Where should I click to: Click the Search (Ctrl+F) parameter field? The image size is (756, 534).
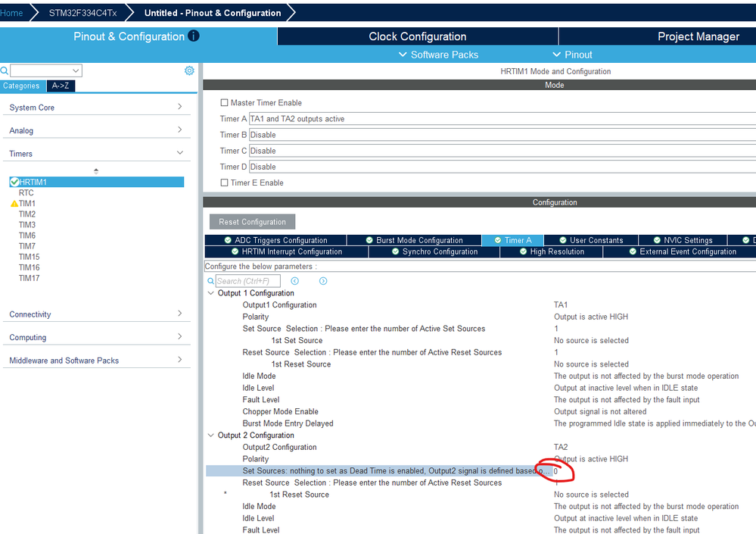[x=247, y=281]
